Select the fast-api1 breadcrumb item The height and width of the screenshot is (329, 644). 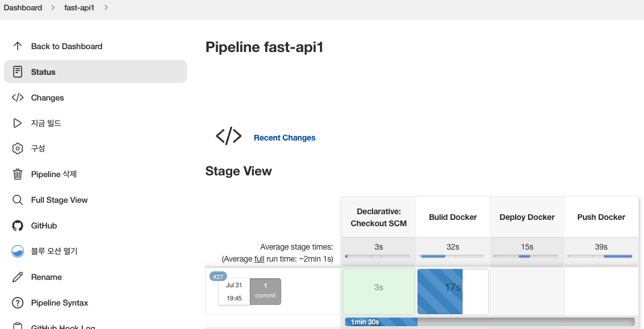pos(79,8)
